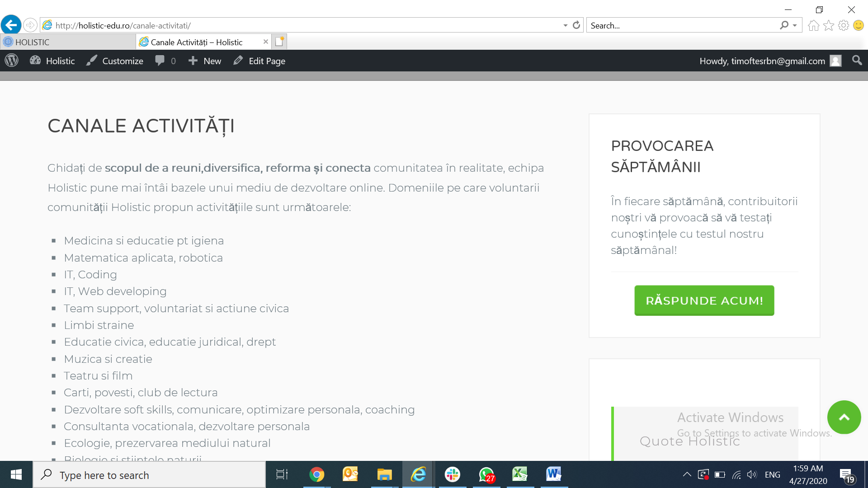Show hidden system tray icons
The height and width of the screenshot is (488, 868).
click(687, 474)
